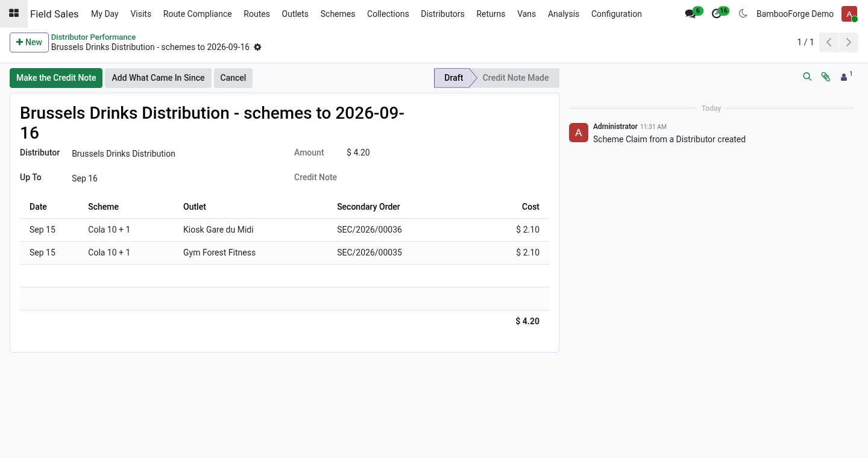Screen dimensions: 868x458
Task: Click the Field Sales app title
Action: (x=54, y=14)
